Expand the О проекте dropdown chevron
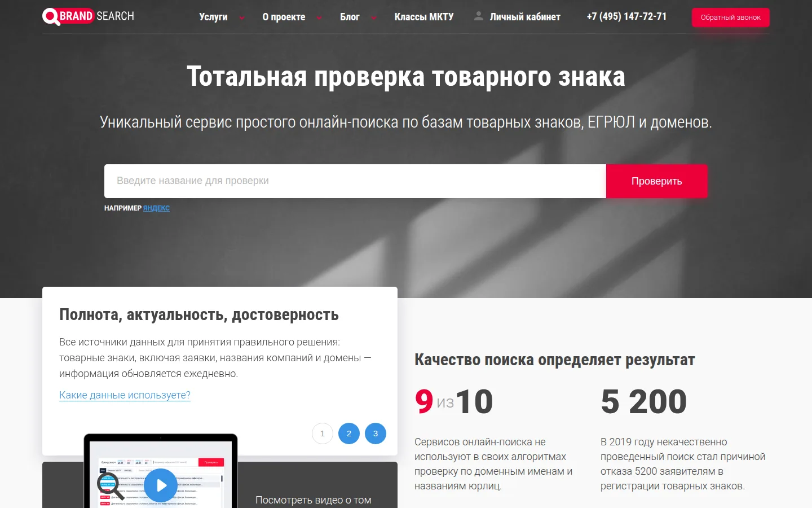The width and height of the screenshot is (812, 508). pyautogui.click(x=319, y=17)
